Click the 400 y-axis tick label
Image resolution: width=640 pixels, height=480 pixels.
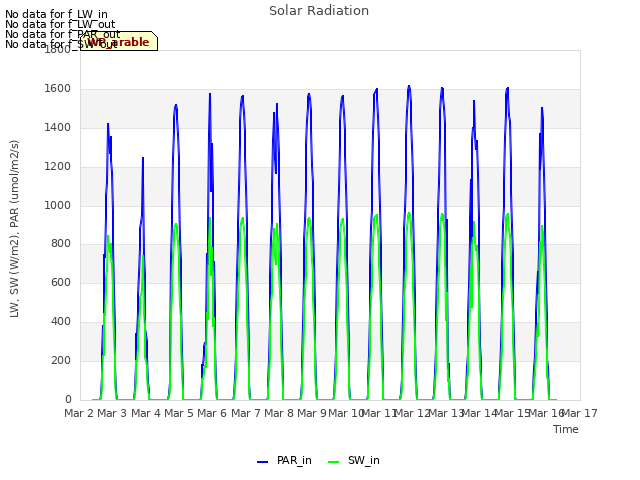pyautogui.click(x=61, y=322)
